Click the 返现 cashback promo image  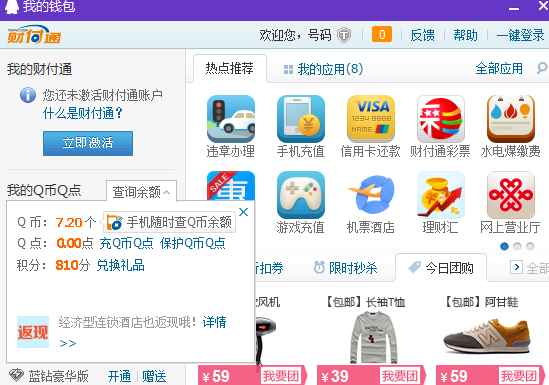[x=33, y=332]
